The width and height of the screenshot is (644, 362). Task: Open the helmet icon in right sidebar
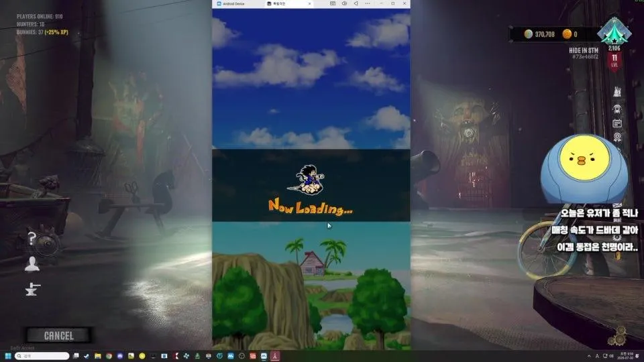tap(617, 109)
